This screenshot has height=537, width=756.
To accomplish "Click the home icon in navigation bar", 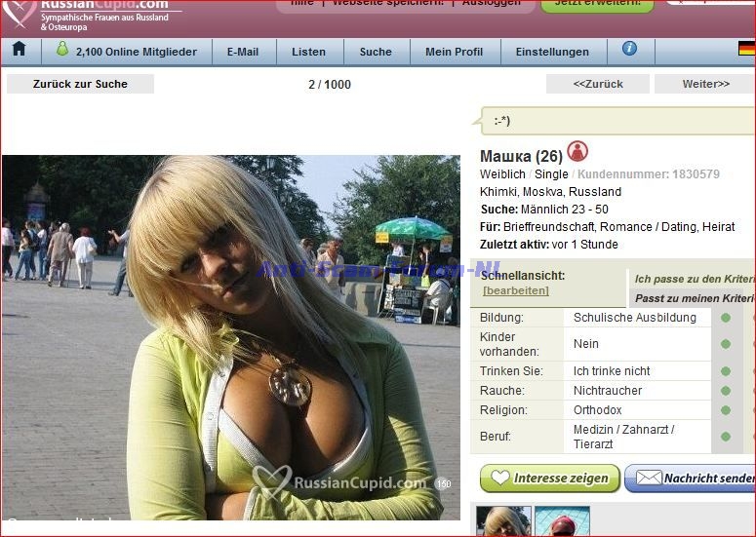I will (19, 49).
